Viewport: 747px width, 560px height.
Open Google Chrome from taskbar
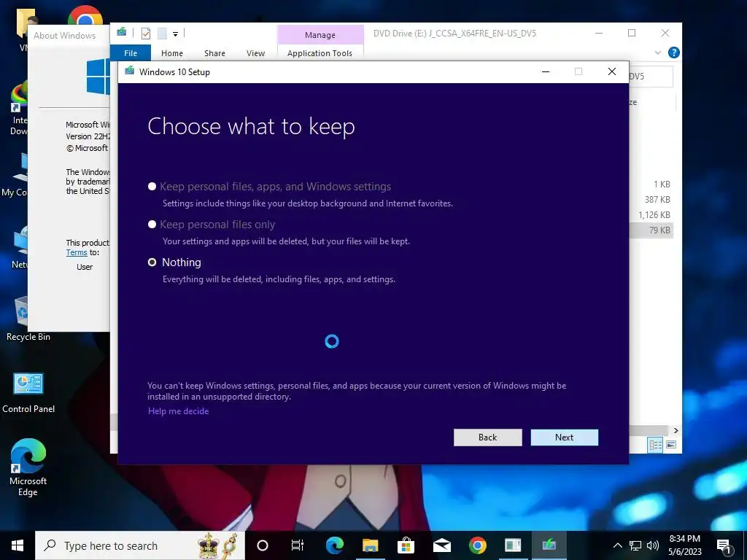click(x=477, y=545)
